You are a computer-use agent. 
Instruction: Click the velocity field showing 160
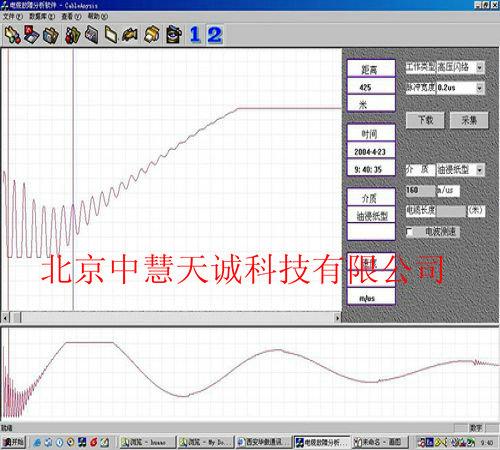tap(420, 191)
